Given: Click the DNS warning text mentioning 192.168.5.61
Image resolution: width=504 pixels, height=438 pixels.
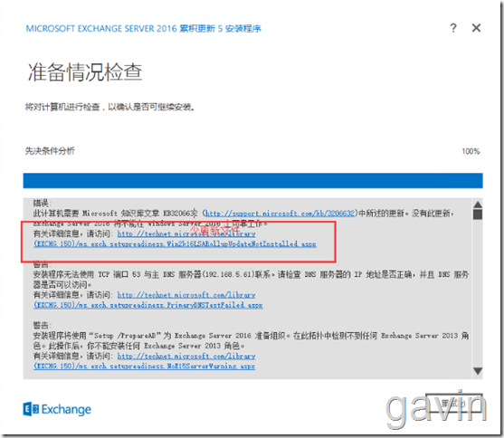Looking at the screenshot, I should (251, 280).
